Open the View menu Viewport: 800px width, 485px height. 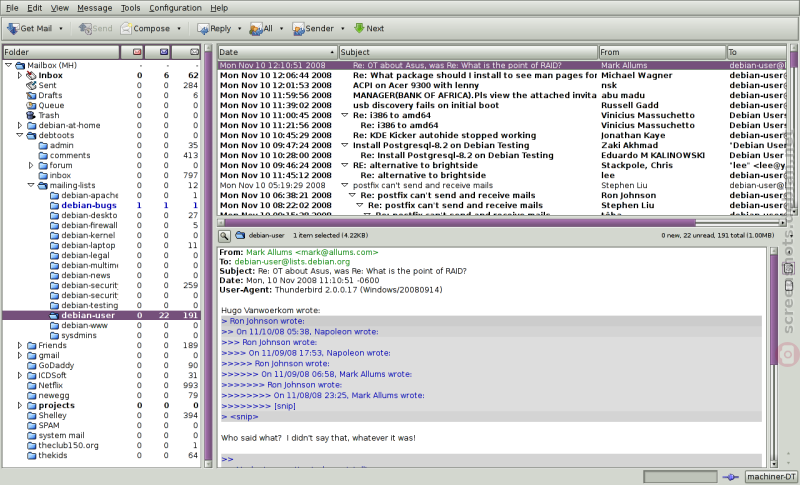[60, 8]
